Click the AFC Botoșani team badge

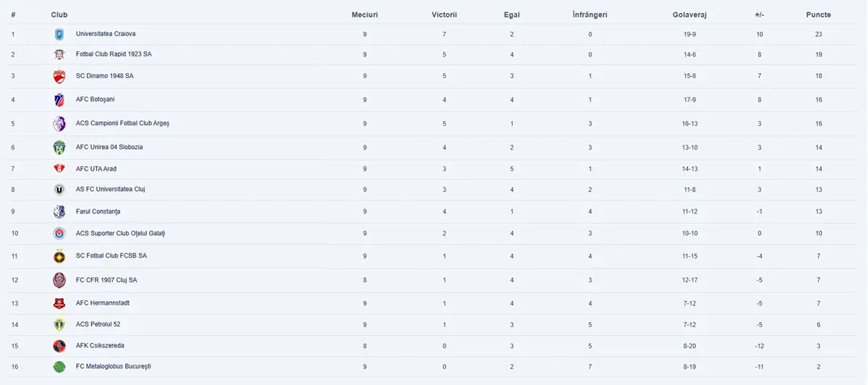click(x=59, y=99)
